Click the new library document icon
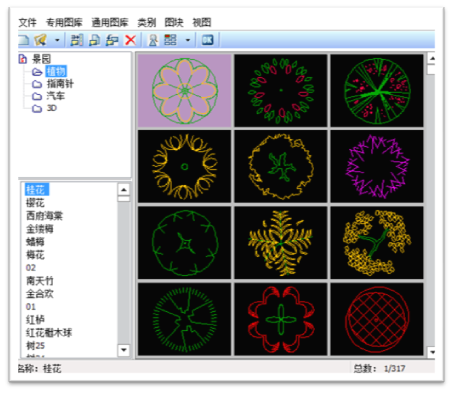453x393 pixels. (x=24, y=40)
